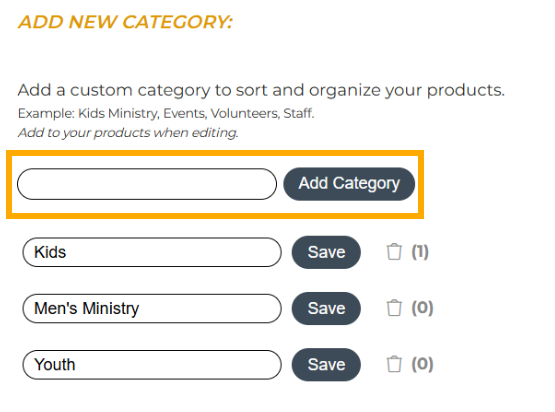
Task: Click 'Kids Ministry' in the example line
Action: (119, 114)
